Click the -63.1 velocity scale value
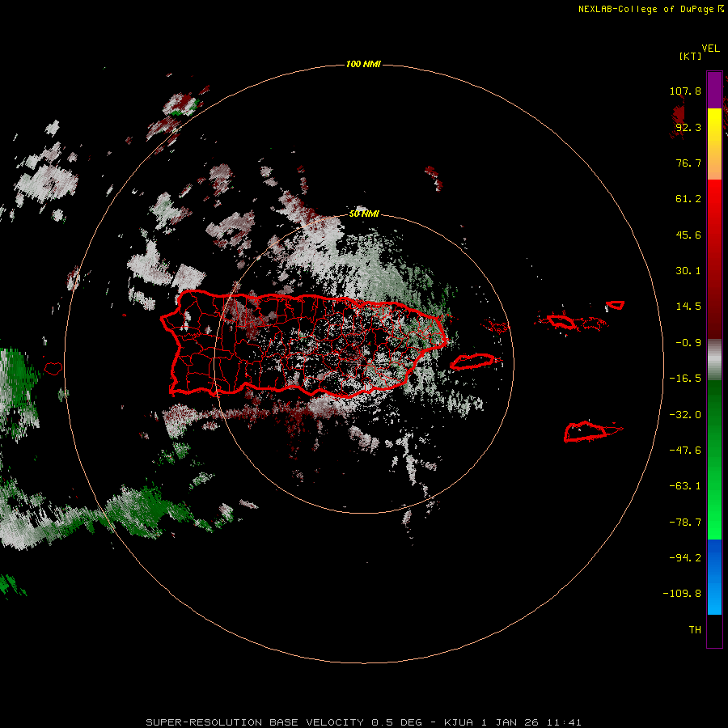Image resolution: width=728 pixels, height=728 pixels. click(685, 486)
